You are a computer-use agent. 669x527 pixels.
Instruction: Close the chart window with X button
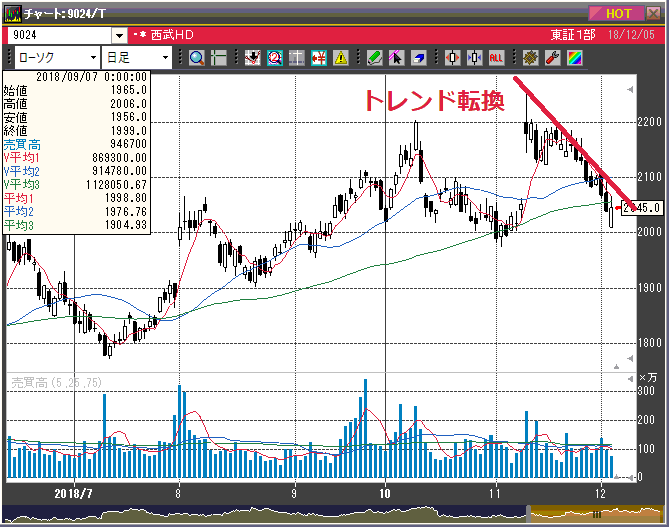click(654, 14)
